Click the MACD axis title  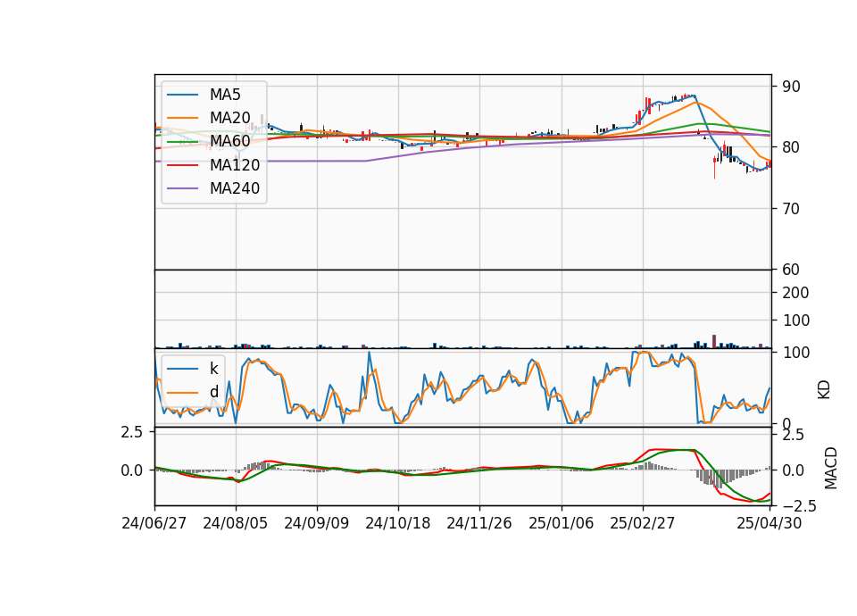pyautogui.click(x=831, y=468)
